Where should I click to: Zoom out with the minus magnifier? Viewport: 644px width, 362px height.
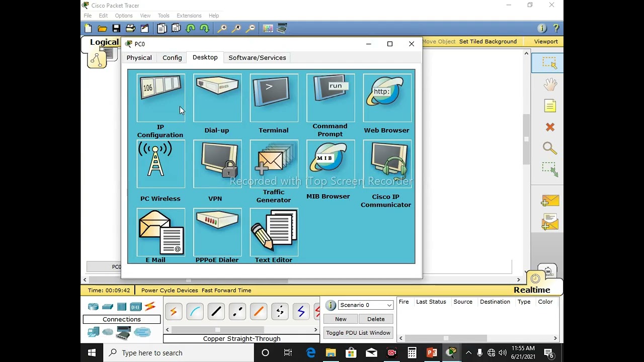coord(250,29)
